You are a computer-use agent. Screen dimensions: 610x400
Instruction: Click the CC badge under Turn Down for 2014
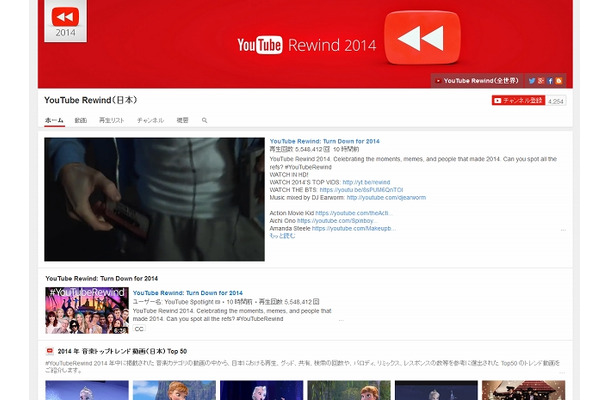click(x=139, y=329)
